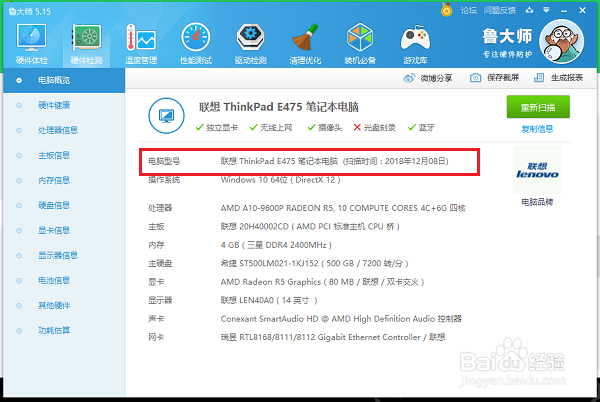600x402 pixels.
Task: Click the AMD A10-9600P processor value
Action: [343, 208]
